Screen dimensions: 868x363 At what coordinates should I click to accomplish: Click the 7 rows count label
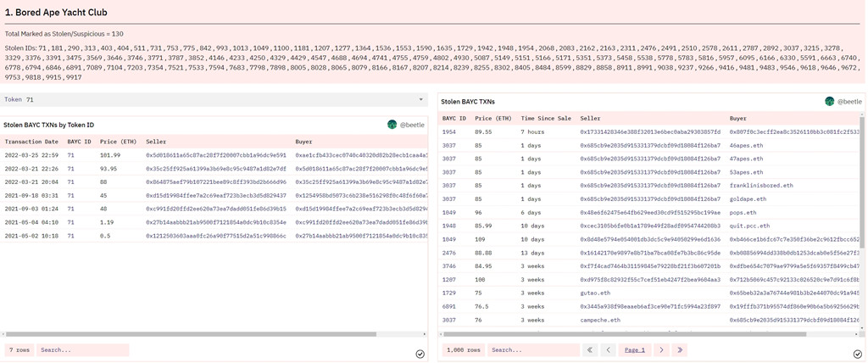pos(19,349)
